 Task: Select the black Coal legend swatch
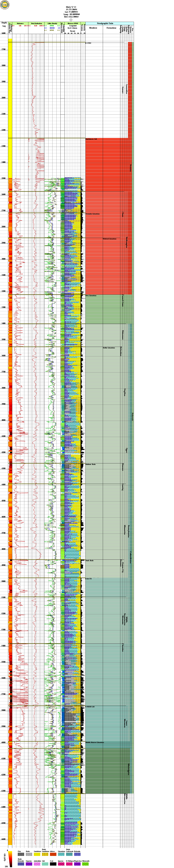coord(53,864)
